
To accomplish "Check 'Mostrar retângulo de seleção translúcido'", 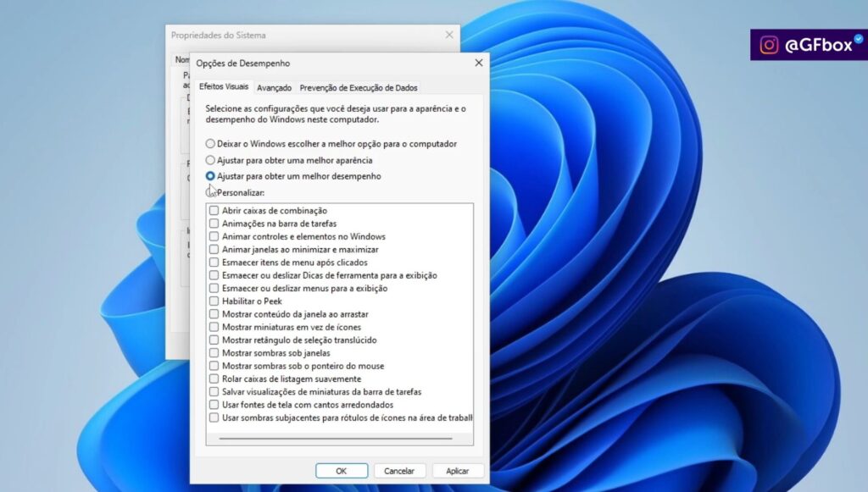I will point(214,340).
